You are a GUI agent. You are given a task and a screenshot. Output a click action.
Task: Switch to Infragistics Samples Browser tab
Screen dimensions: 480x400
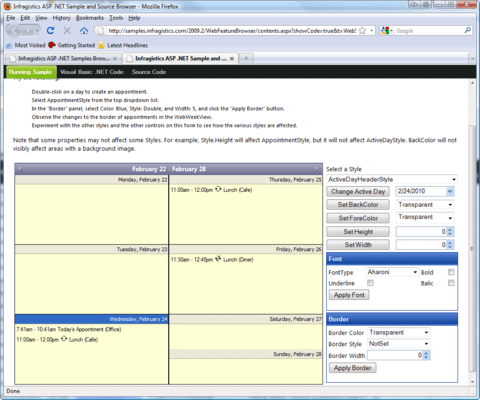tap(64, 58)
